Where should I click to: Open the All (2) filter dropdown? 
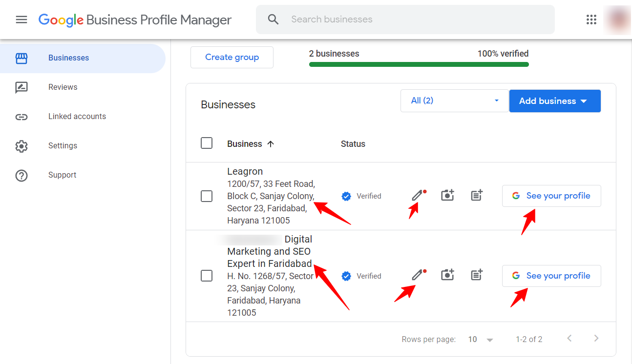454,101
